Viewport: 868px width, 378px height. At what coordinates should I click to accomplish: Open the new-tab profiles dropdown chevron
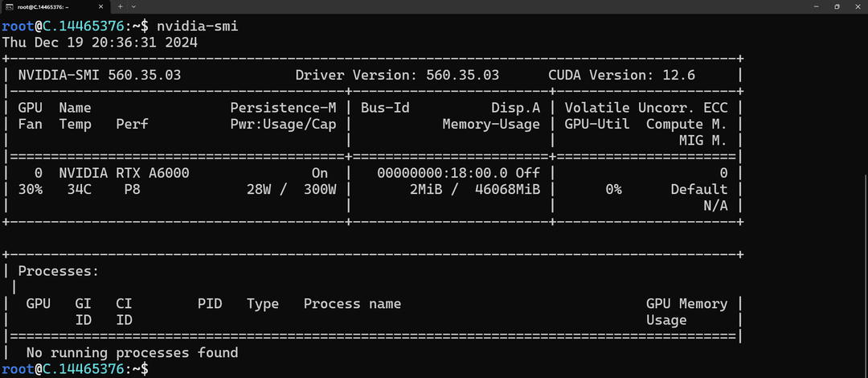click(x=133, y=6)
